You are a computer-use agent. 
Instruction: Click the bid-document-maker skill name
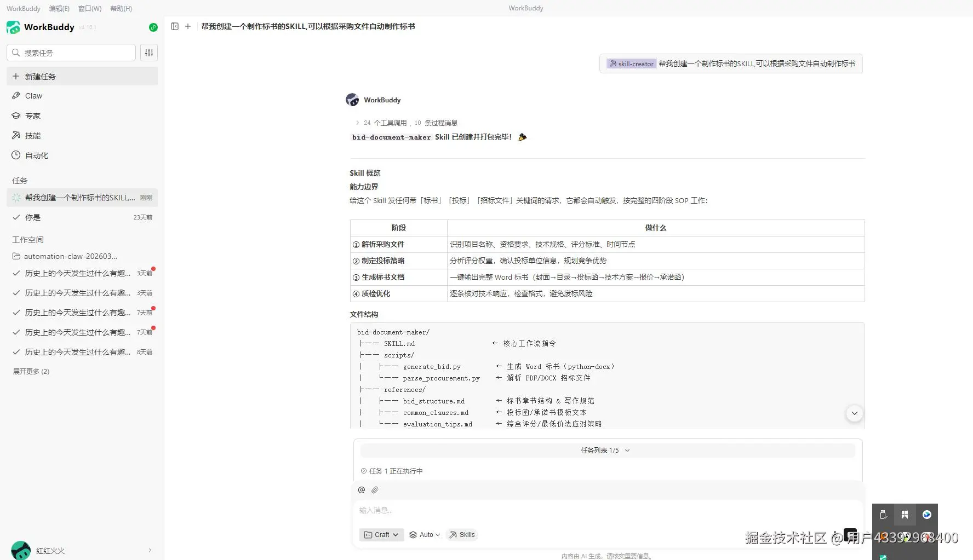(x=391, y=137)
